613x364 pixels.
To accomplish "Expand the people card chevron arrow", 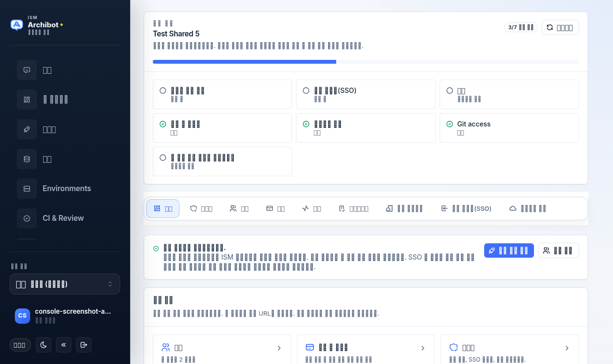I will pos(279,348).
